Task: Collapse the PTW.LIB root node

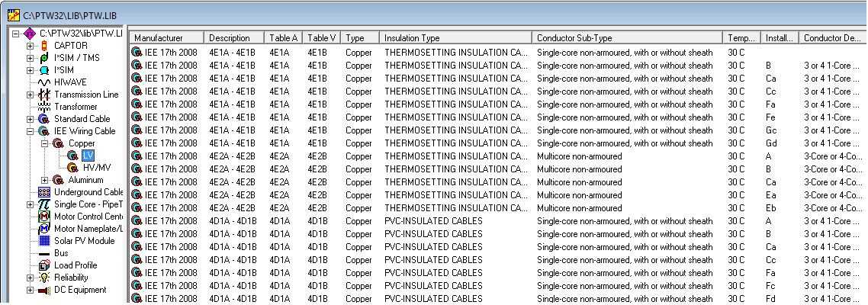Action: (17, 34)
